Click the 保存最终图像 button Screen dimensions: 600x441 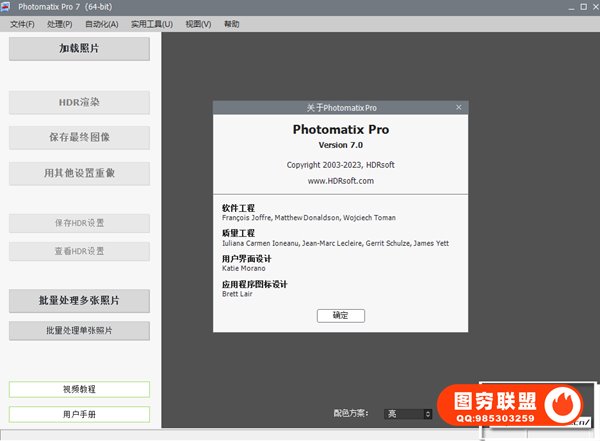[79, 137]
